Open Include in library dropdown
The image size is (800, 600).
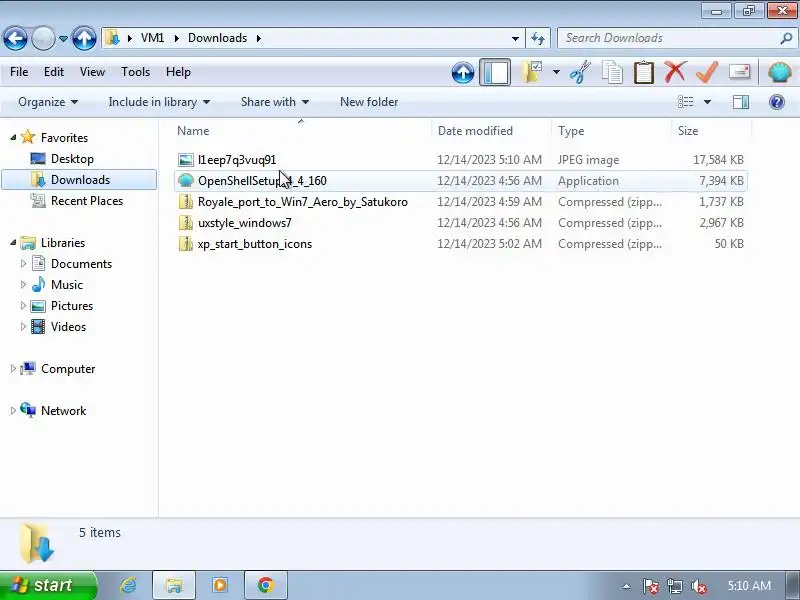pos(159,102)
